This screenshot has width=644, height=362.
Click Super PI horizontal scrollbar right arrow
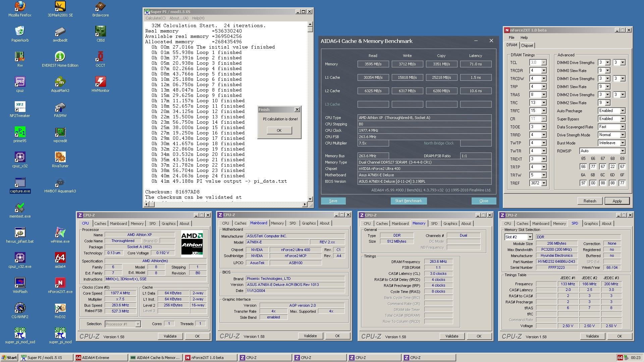[305, 204]
